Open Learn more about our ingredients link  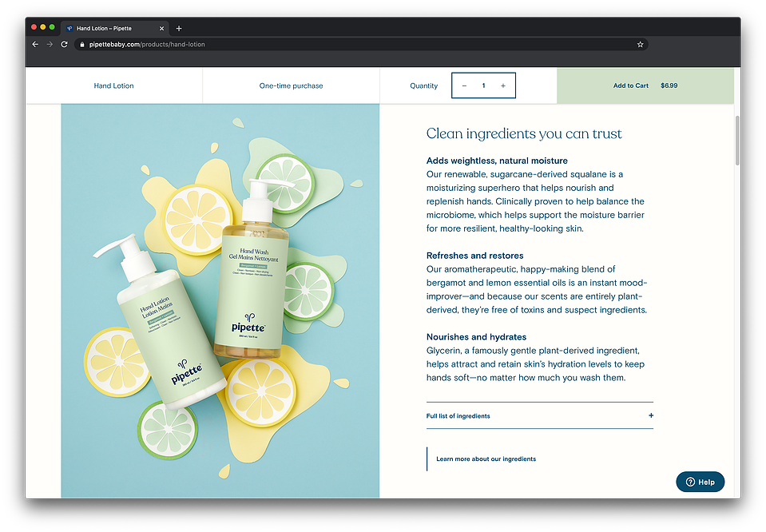click(486, 459)
